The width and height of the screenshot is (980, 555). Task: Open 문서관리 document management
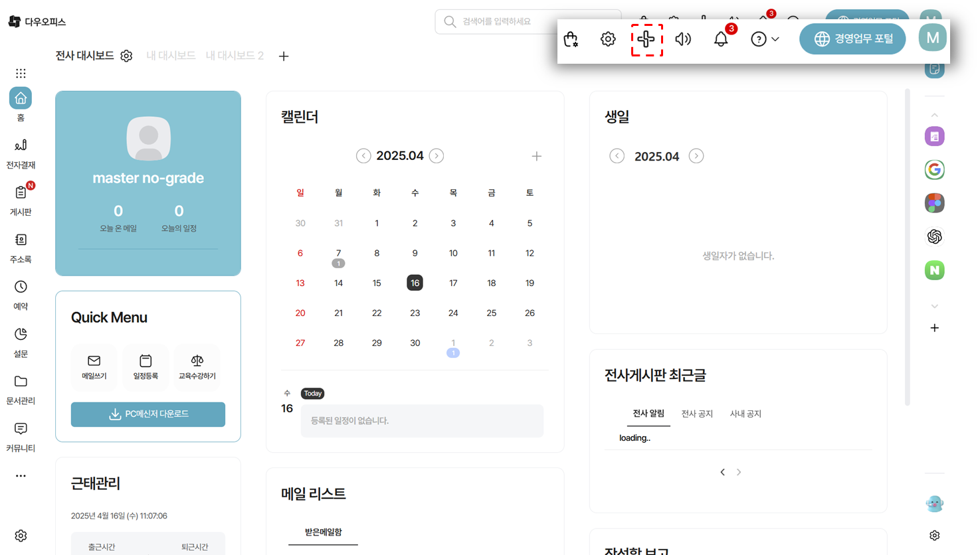click(21, 388)
